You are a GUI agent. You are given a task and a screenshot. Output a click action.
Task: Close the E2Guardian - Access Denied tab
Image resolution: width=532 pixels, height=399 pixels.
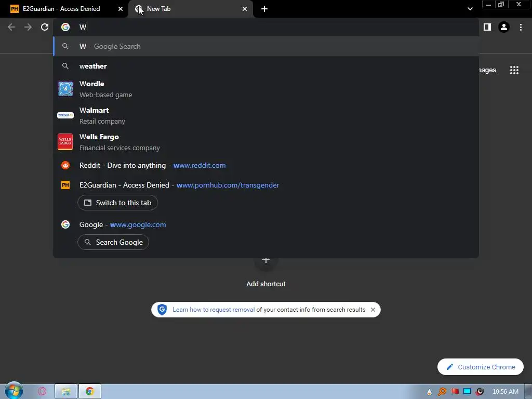[x=121, y=9]
